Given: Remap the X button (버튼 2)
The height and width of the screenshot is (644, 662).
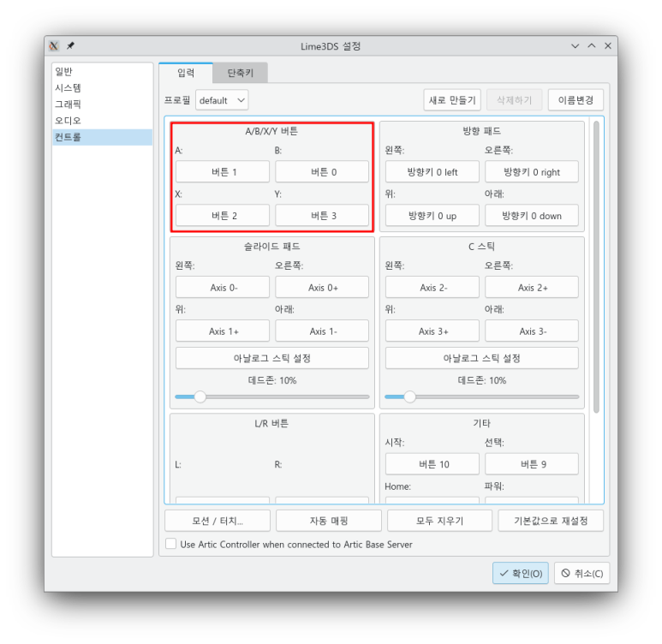Looking at the screenshot, I should (223, 216).
